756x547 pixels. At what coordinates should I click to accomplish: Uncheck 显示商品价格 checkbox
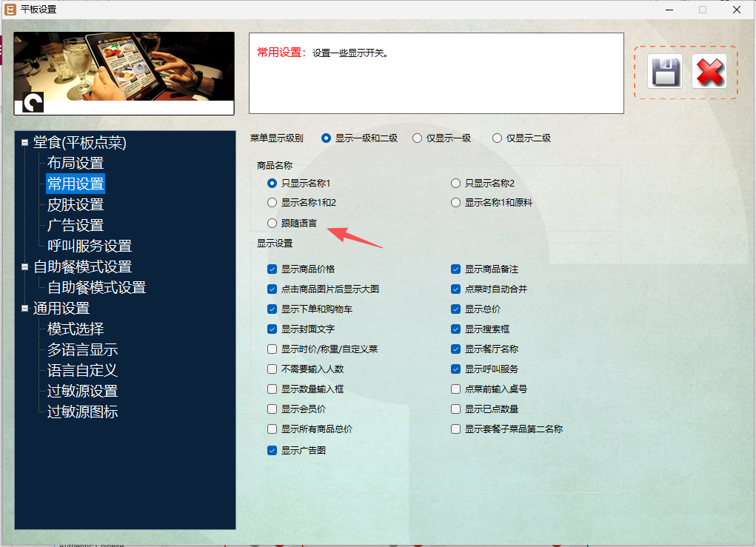click(272, 269)
